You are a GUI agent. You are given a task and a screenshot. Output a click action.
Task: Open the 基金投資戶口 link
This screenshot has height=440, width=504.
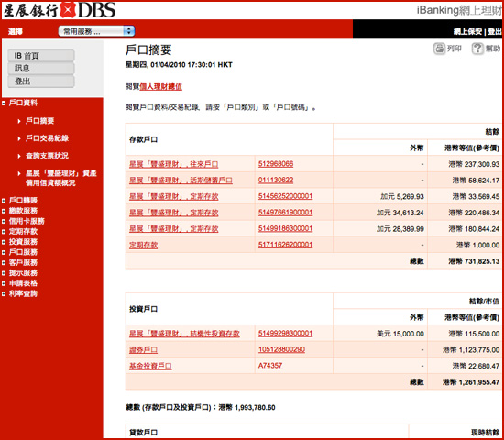point(150,366)
